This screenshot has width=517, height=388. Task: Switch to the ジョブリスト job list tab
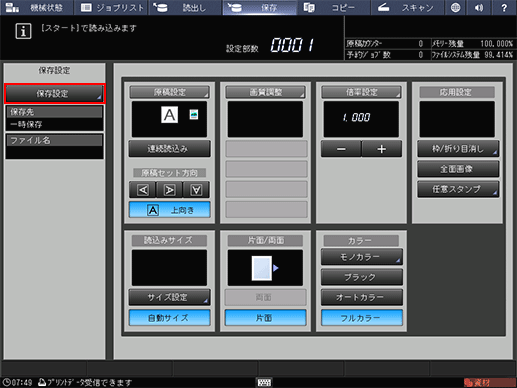(x=111, y=8)
